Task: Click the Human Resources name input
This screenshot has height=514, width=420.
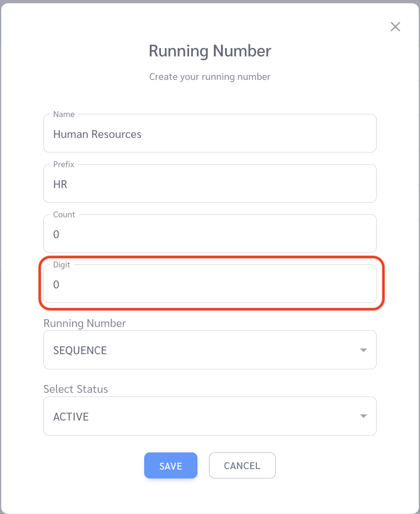Action: tap(210, 133)
